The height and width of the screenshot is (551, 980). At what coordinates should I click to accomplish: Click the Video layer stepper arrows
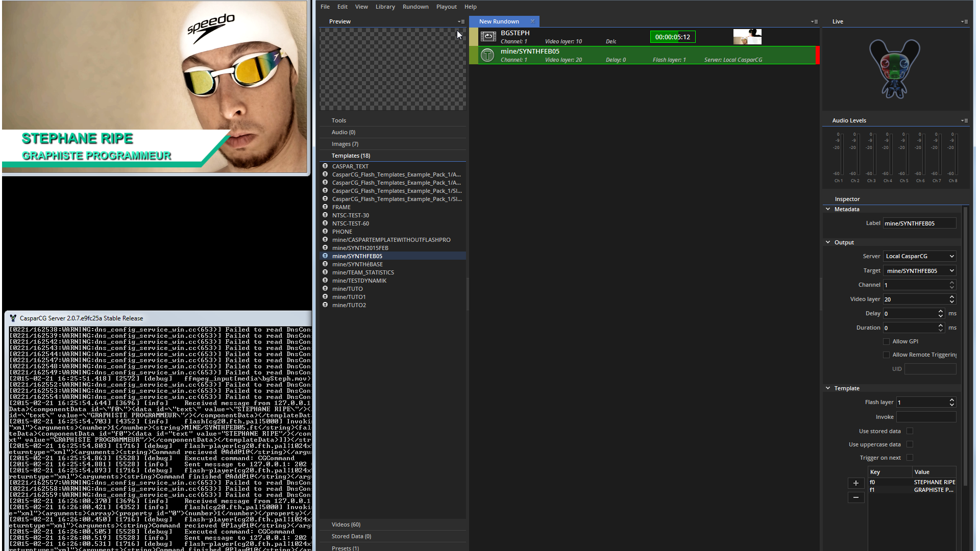[952, 299]
